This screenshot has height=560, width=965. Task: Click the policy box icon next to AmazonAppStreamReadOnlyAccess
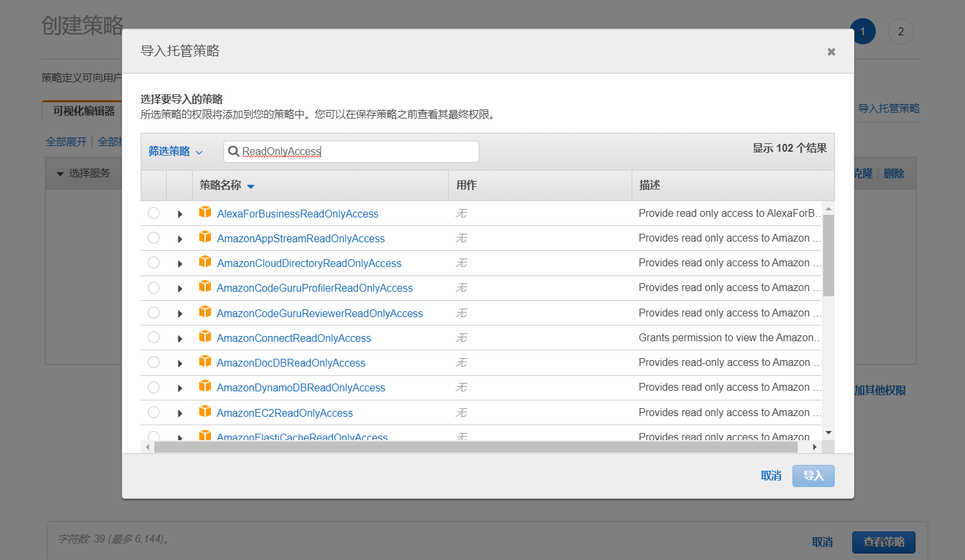205,237
